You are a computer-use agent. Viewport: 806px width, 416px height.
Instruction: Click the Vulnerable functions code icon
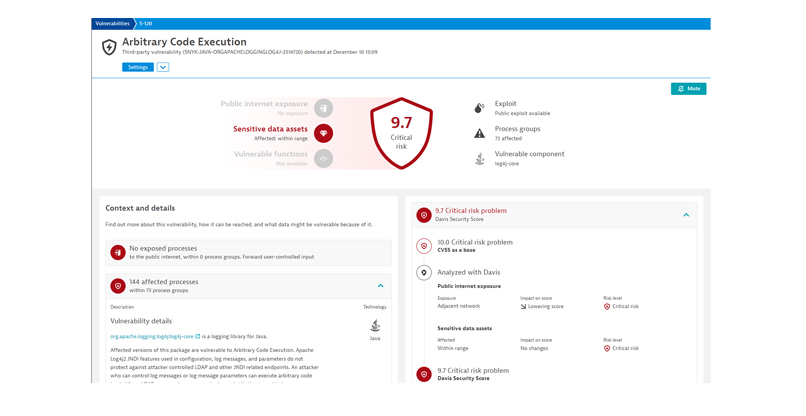tap(323, 158)
